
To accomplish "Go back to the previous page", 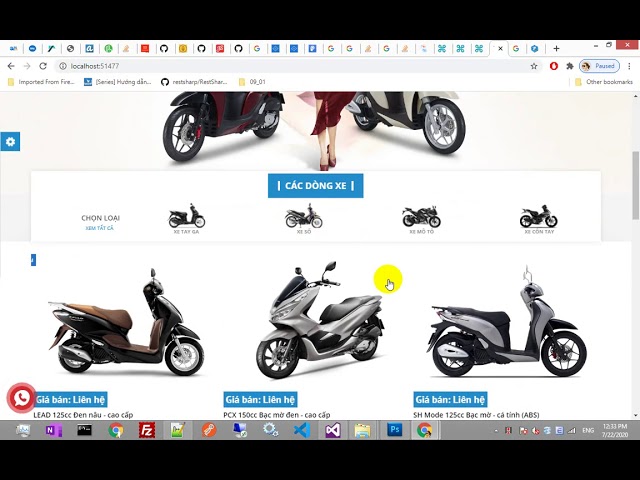I will pos(11,66).
